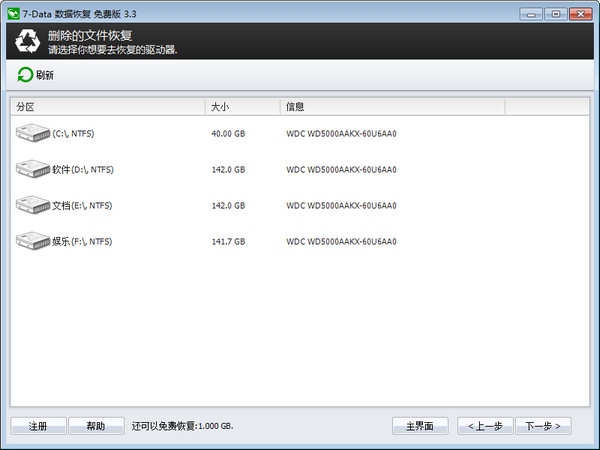Return to 主界面 main screen
The width and height of the screenshot is (600, 450).
(420, 426)
